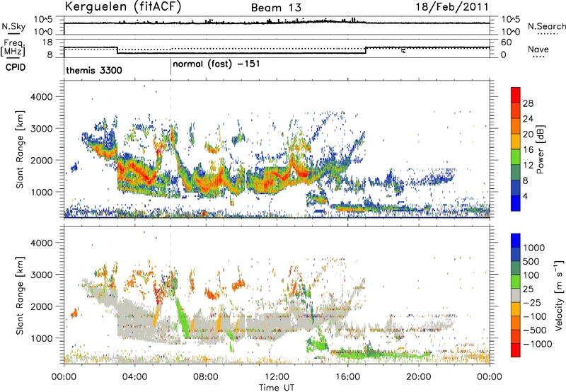The height and width of the screenshot is (392, 566).
Task: Click the "Time UT" axis title
Action: tap(277, 388)
